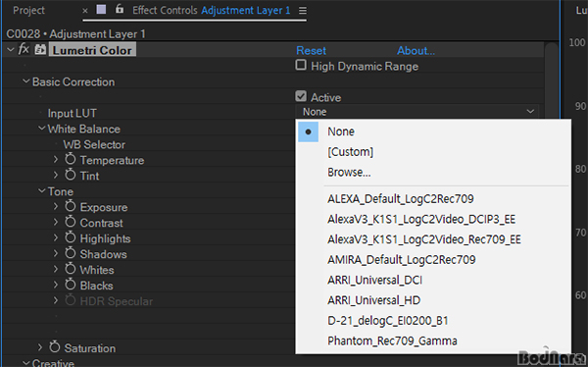Uncheck the Active checkbox

(301, 96)
